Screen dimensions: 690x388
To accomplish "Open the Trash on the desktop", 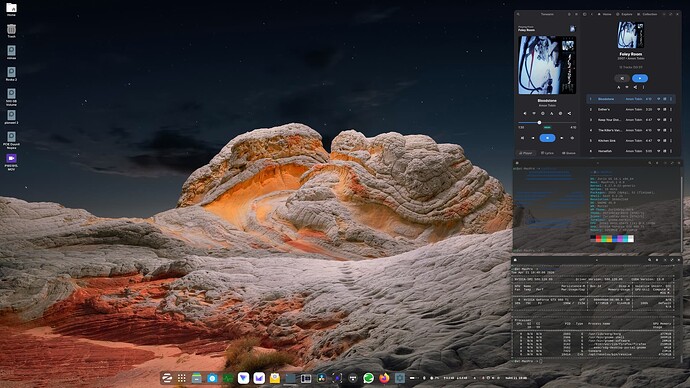I will pyautogui.click(x=11, y=30).
